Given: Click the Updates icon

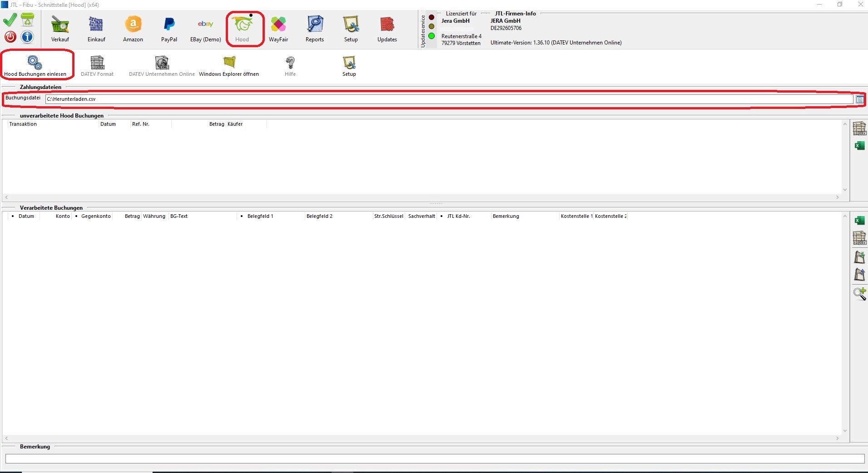Looking at the screenshot, I should pyautogui.click(x=387, y=29).
